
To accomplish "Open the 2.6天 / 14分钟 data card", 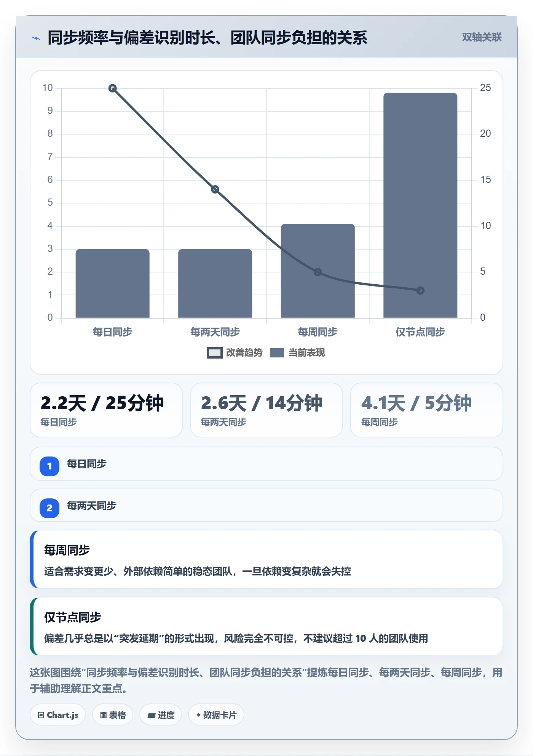I will point(266,410).
